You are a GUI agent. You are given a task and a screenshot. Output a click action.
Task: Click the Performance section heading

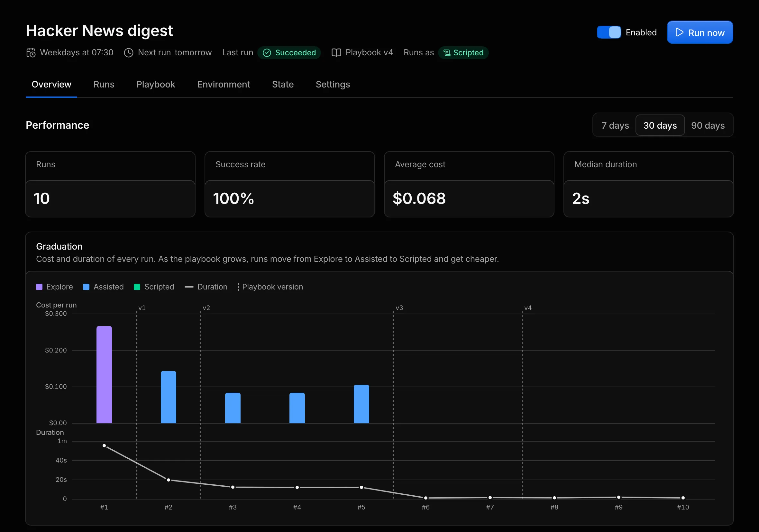[x=58, y=125]
